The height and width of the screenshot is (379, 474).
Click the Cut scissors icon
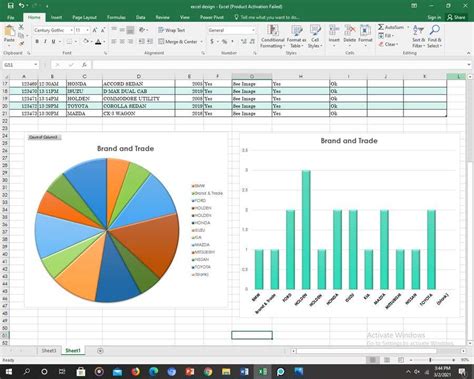21,27
